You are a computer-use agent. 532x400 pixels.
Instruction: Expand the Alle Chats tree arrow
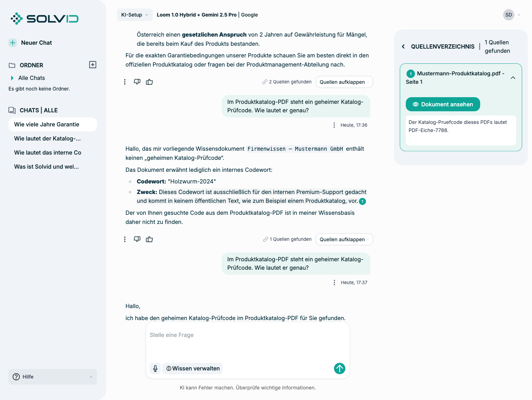click(x=12, y=78)
